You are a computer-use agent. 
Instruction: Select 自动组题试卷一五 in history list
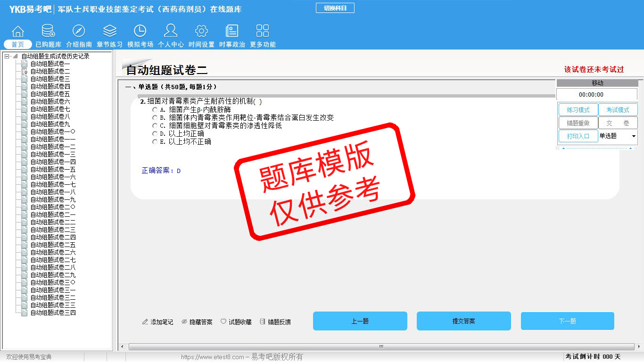[53, 169]
